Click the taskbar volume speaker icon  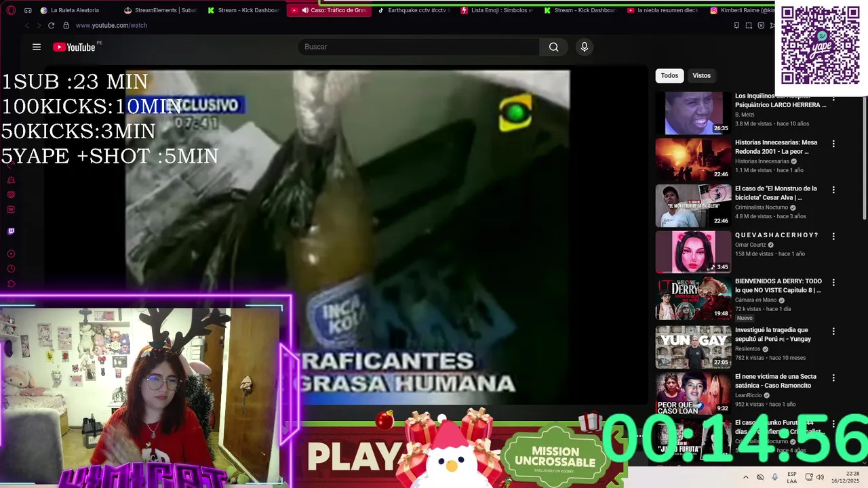pos(820,477)
